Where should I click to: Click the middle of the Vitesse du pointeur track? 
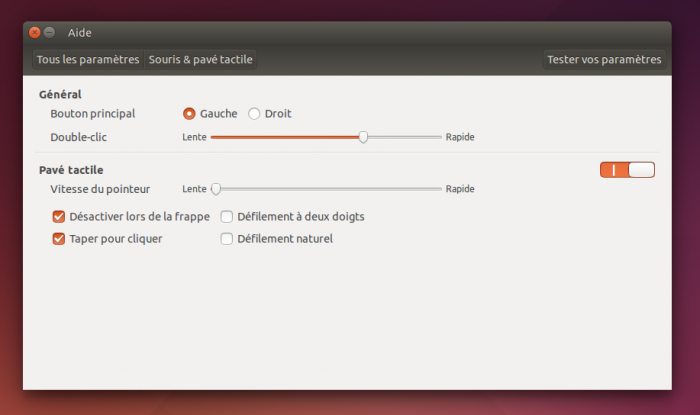(x=326, y=189)
